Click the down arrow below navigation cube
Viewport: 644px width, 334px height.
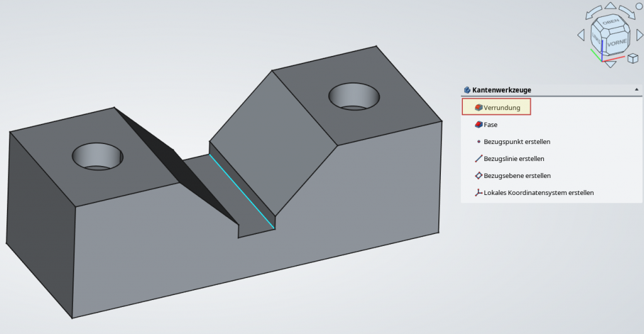coord(609,64)
